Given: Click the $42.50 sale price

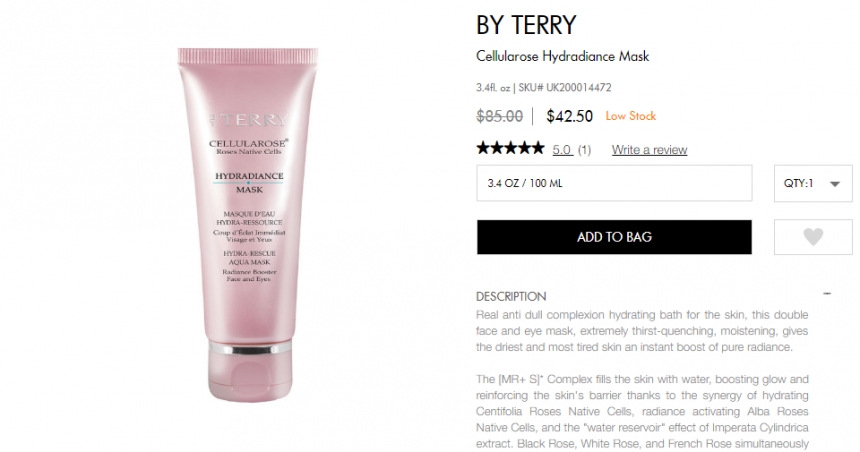Looking at the screenshot, I should pyautogui.click(x=569, y=116).
